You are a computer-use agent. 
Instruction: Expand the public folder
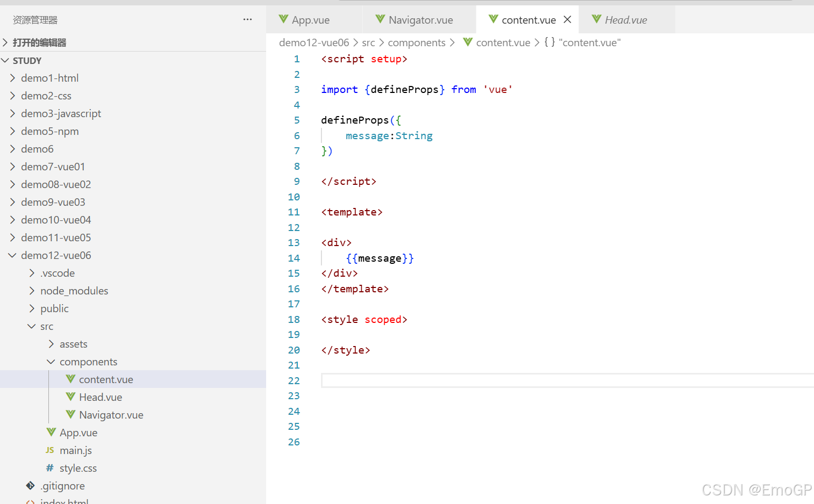[32, 308]
